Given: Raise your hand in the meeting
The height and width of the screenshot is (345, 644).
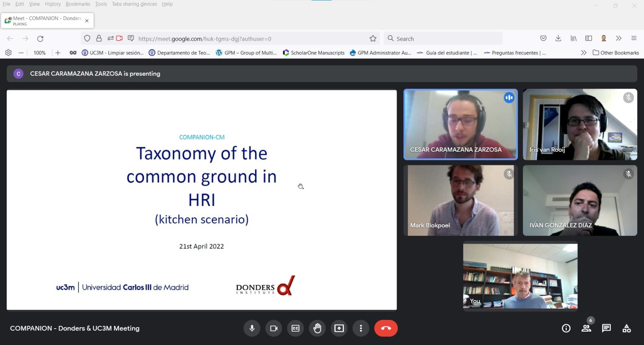Looking at the screenshot, I should 317,328.
